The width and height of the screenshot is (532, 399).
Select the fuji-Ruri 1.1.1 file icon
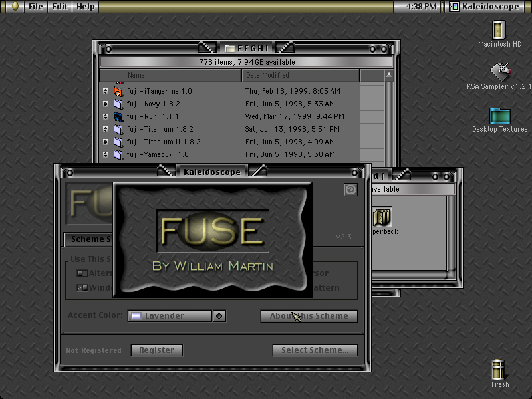click(118, 117)
